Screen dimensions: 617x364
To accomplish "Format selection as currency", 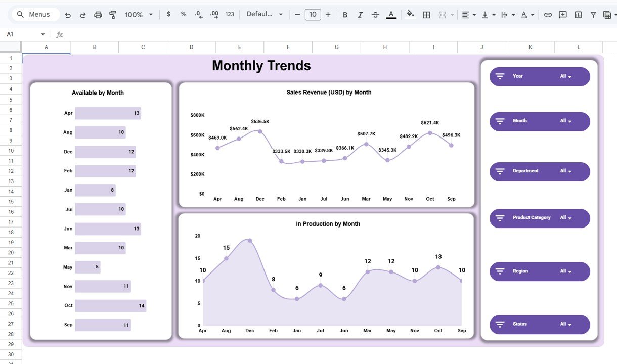I will (x=168, y=14).
